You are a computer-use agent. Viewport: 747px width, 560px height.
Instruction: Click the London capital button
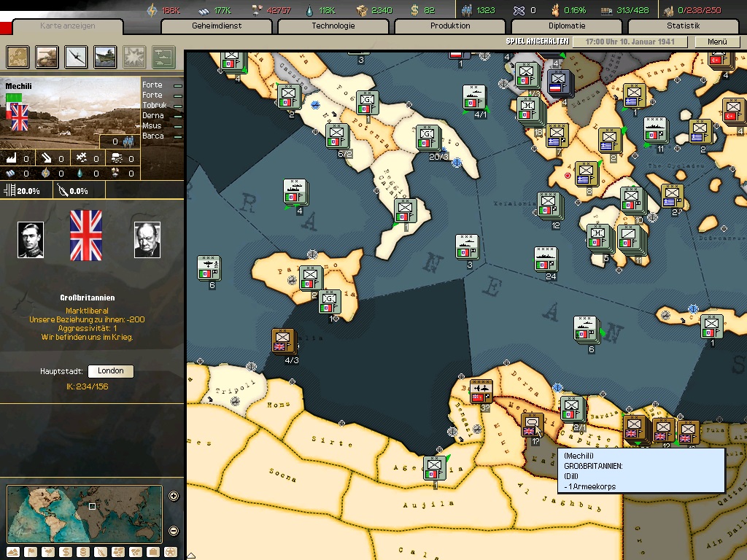[111, 371]
